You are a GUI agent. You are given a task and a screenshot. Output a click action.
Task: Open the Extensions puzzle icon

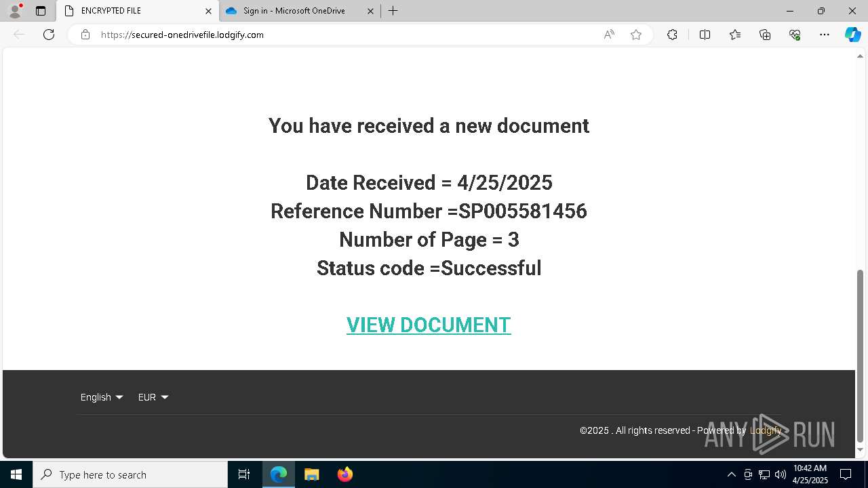pyautogui.click(x=672, y=35)
